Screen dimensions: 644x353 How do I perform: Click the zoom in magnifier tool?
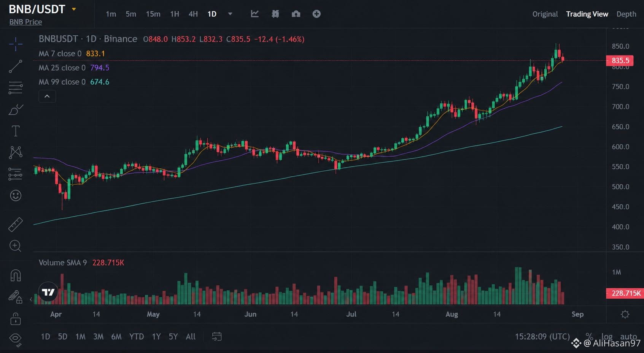(x=15, y=246)
